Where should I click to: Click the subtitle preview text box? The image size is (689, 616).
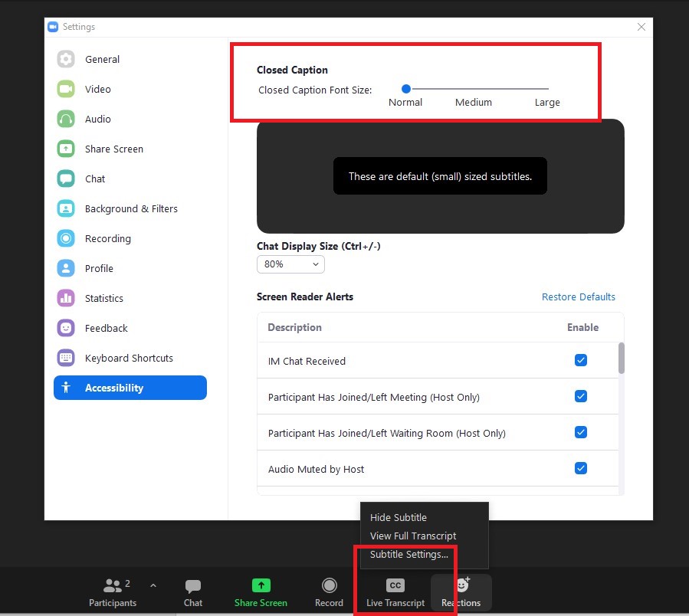click(440, 175)
